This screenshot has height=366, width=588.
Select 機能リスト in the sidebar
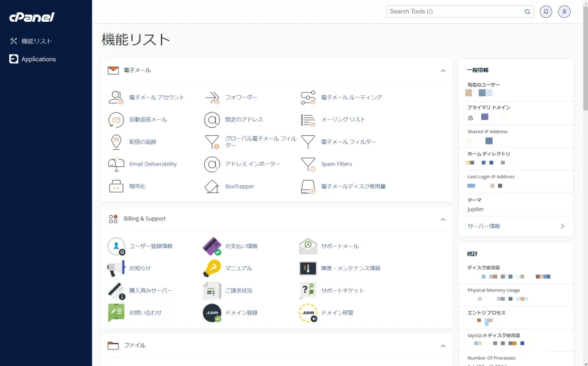click(37, 41)
